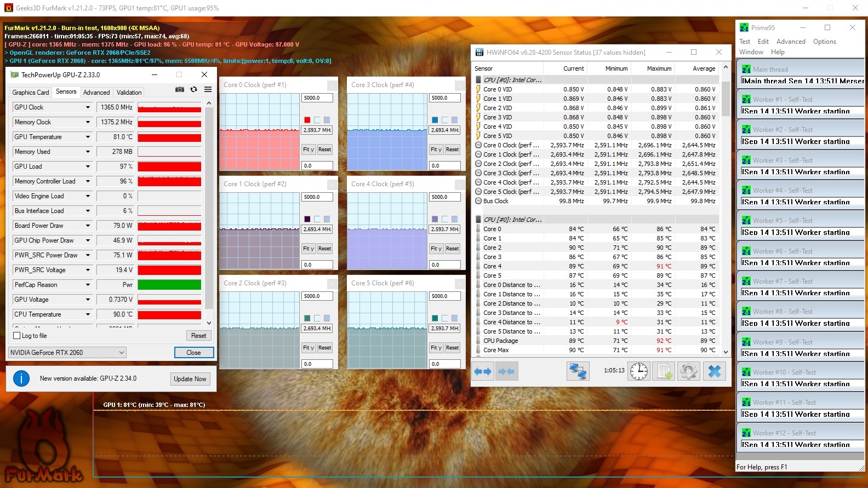Click HWiNFO64 title bar app icon
This screenshot has height=488, width=868.
pos(479,52)
